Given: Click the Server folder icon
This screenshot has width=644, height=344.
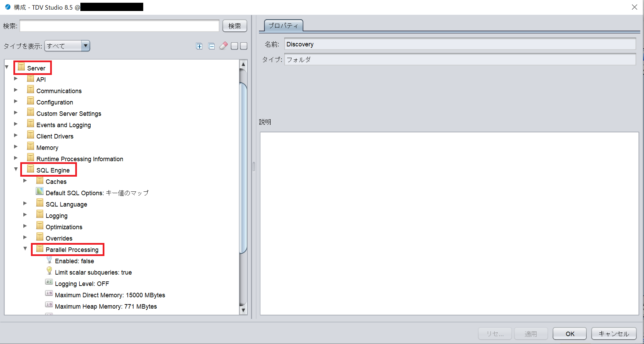Looking at the screenshot, I should (21, 67).
